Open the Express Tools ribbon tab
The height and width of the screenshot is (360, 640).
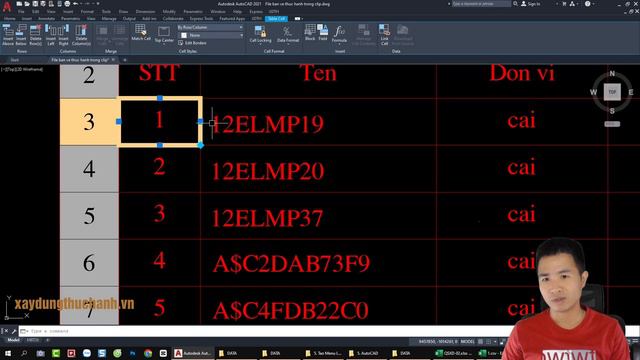[x=201, y=19]
